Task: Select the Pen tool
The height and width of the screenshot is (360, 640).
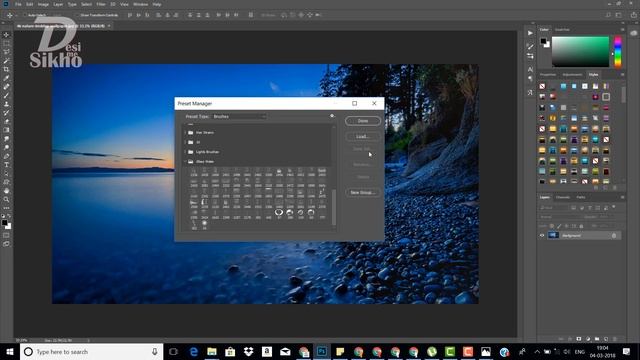Action: (6, 156)
